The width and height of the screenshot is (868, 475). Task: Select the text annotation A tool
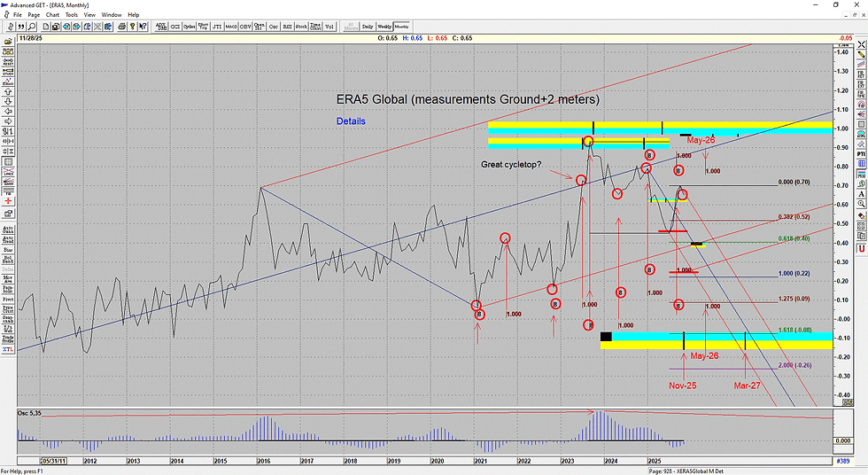coord(861,194)
